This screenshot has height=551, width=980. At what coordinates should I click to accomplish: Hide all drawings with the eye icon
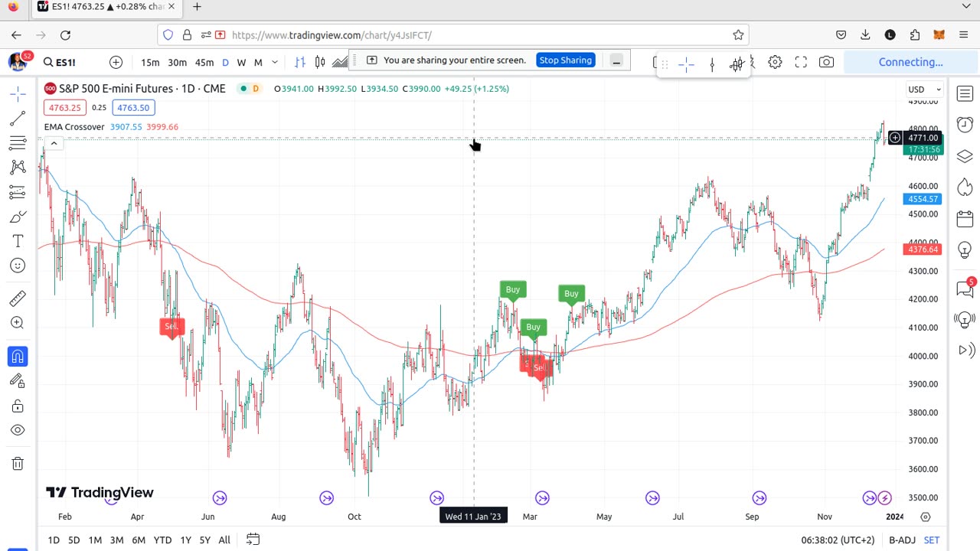(x=18, y=430)
